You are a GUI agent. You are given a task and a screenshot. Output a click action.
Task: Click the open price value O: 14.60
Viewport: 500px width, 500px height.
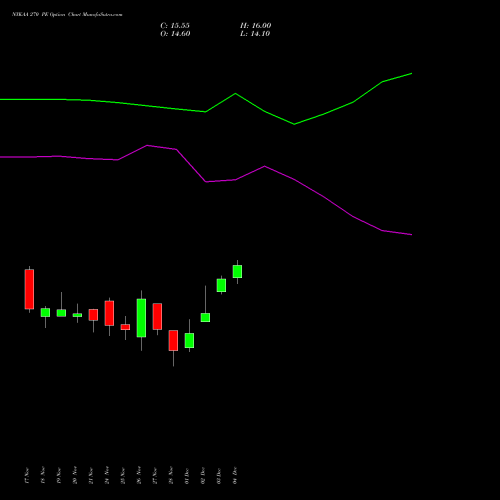point(175,34)
